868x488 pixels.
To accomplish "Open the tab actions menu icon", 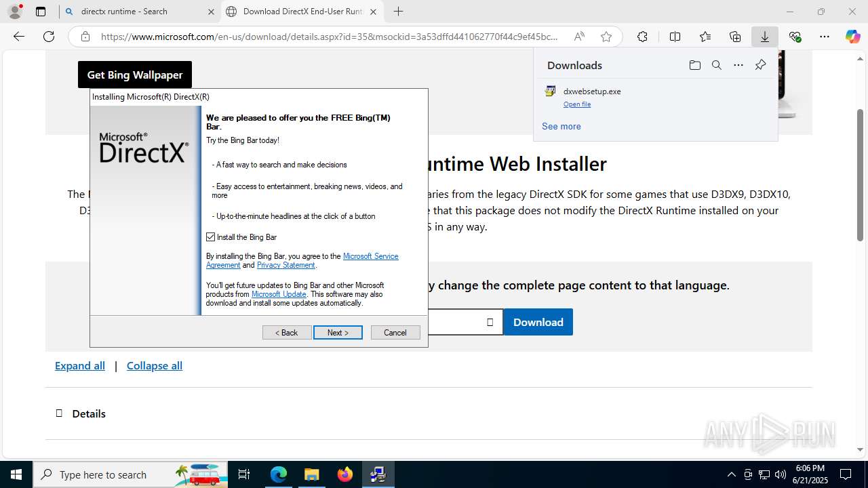I will tap(41, 12).
